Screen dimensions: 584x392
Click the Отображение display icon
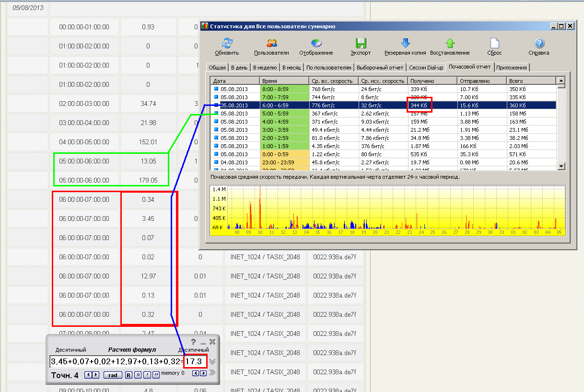tap(316, 44)
